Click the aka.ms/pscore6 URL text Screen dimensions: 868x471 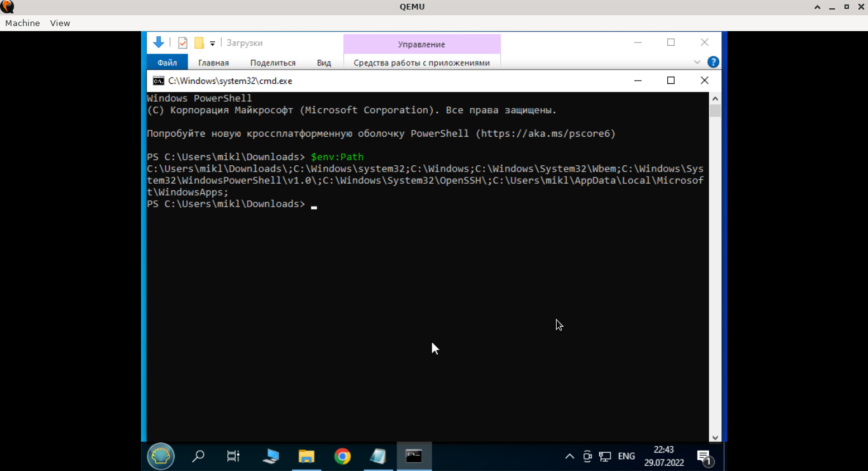coord(545,133)
